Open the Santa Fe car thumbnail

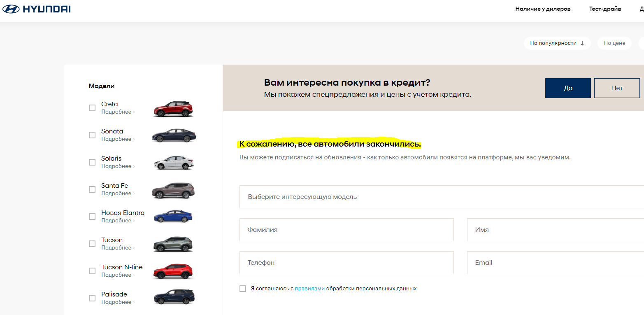(173, 190)
